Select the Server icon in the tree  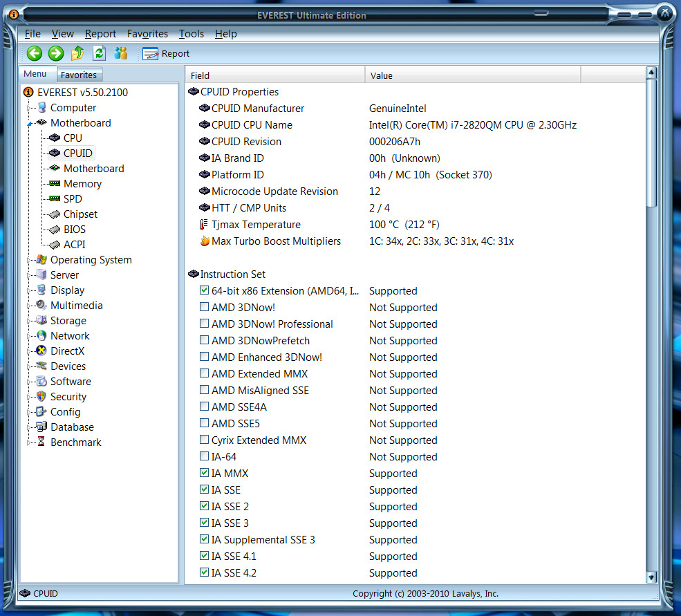pyautogui.click(x=41, y=274)
